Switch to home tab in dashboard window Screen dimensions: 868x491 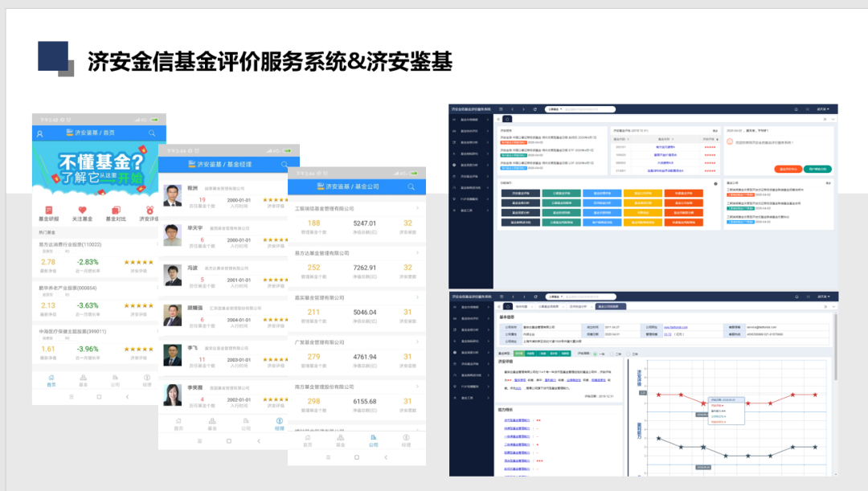tap(507, 119)
